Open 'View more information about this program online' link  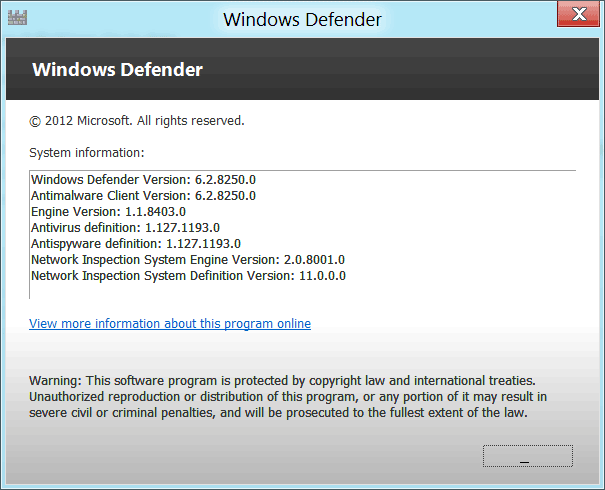coord(170,323)
